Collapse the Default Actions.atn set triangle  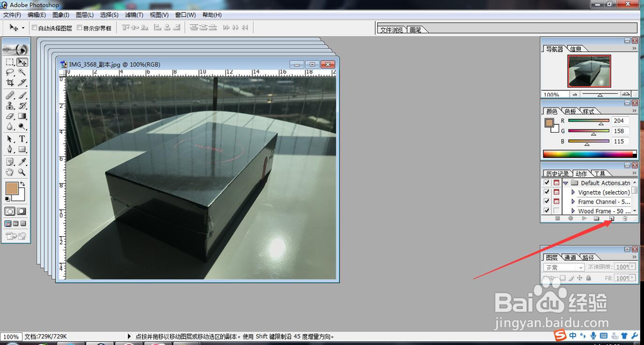565,183
